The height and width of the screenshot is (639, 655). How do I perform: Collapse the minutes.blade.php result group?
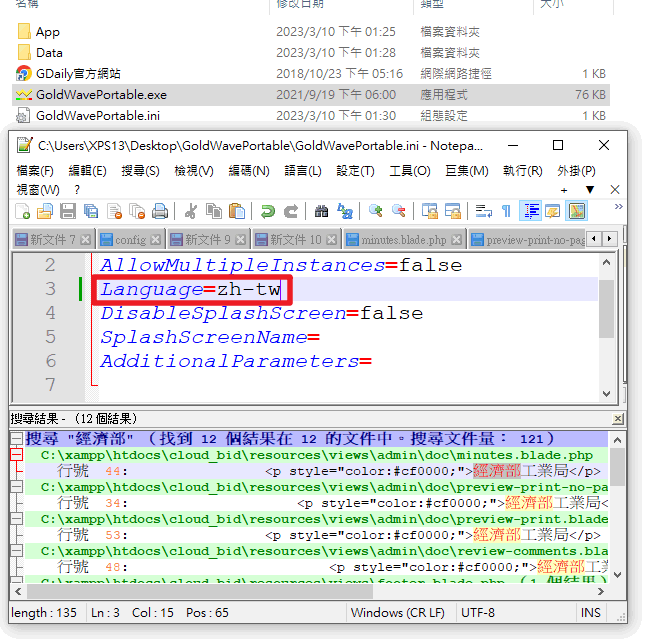16,454
